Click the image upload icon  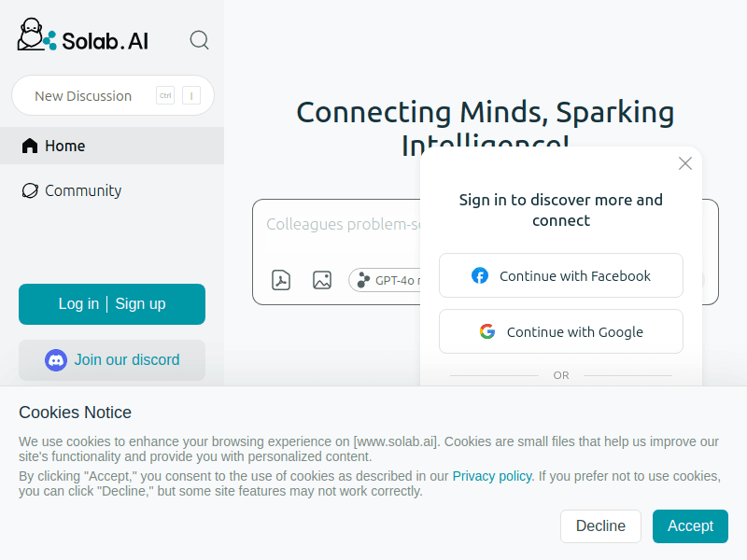322,280
